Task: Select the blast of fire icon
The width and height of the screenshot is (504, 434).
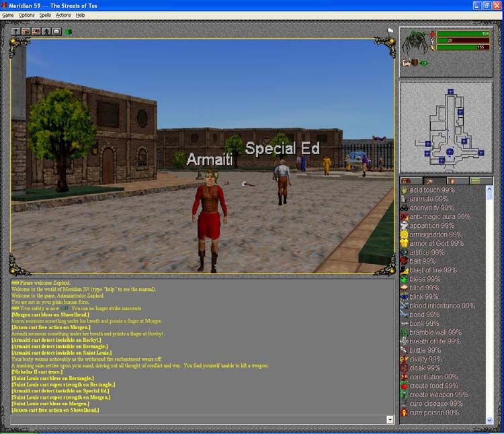Action: (x=404, y=270)
